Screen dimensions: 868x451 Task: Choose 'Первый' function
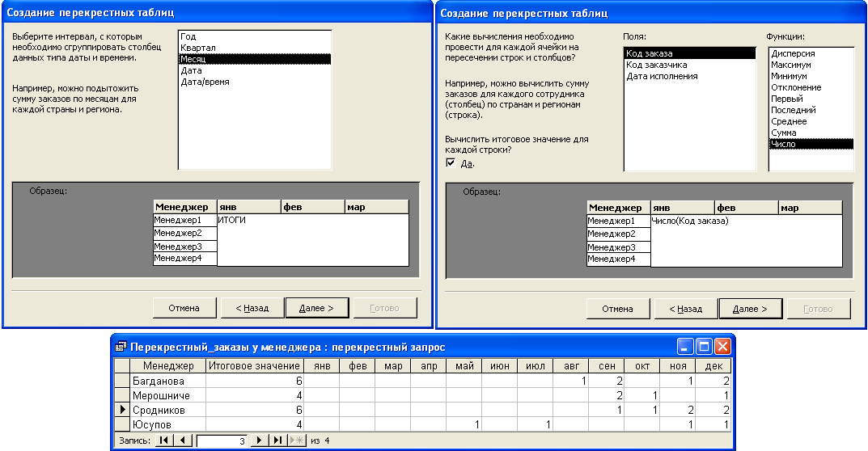pos(811,99)
